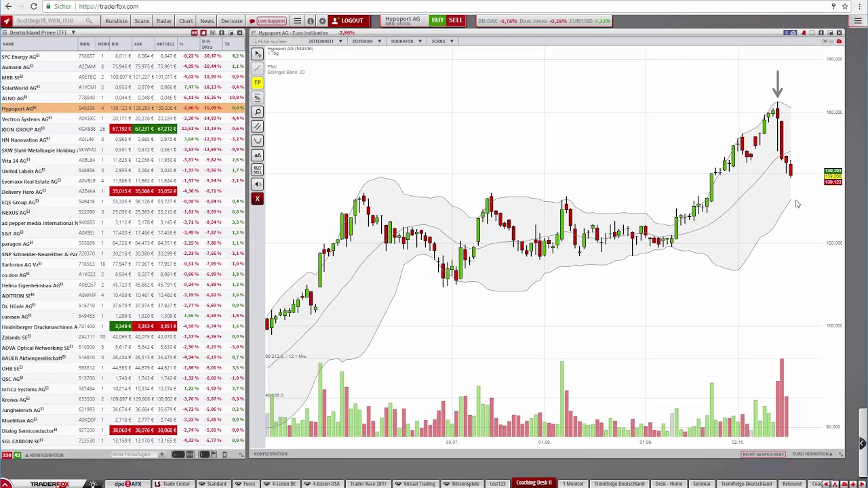Click the Aktie suchen field in chart
Viewport: 868px width, 488px height.
pos(277,41)
